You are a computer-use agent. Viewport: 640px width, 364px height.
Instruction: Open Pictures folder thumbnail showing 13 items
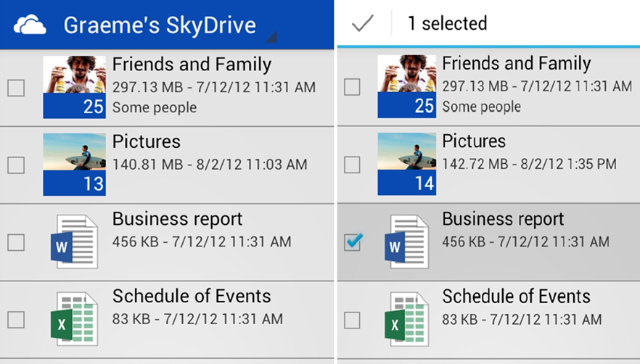tap(74, 165)
